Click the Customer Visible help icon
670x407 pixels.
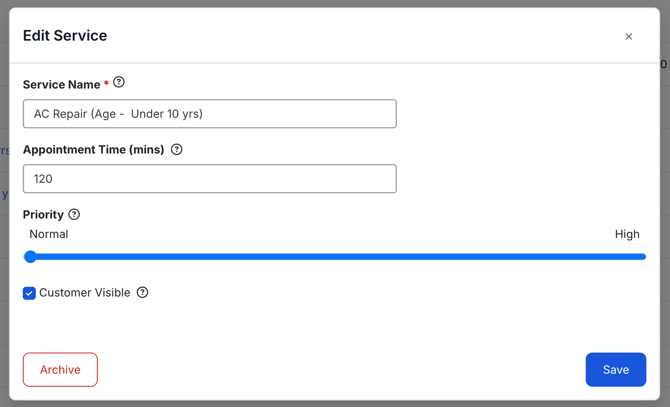point(142,293)
